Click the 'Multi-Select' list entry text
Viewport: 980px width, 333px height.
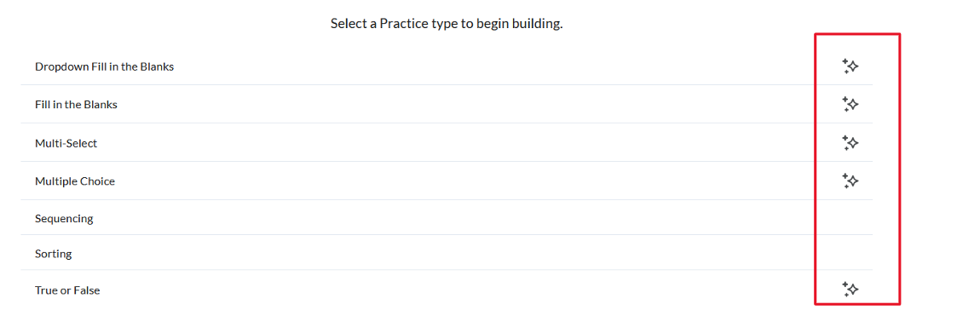click(x=66, y=143)
